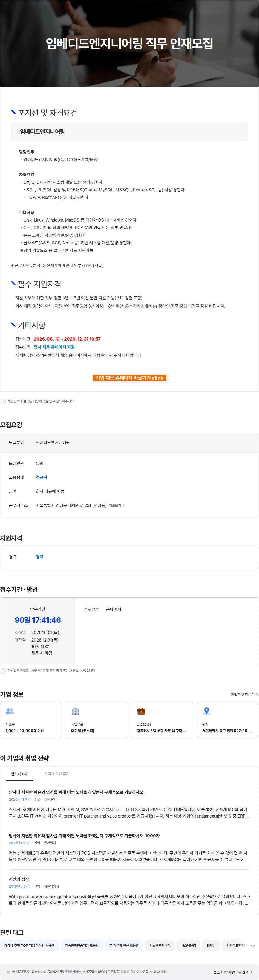Expand the copyright notice disclosure arrow
Image resolution: width=259 pixels, height=980 pixels.
point(169,972)
